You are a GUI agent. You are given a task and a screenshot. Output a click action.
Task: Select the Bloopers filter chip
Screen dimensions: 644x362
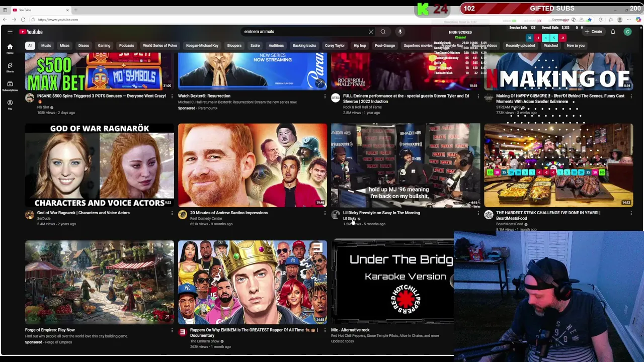(234, 46)
